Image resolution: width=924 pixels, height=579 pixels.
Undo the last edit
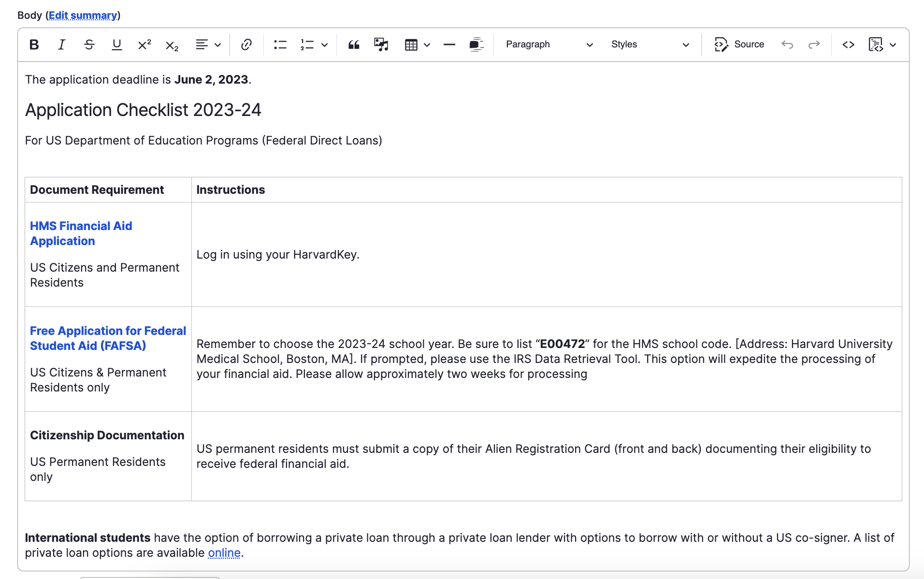(x=787, y=44)
